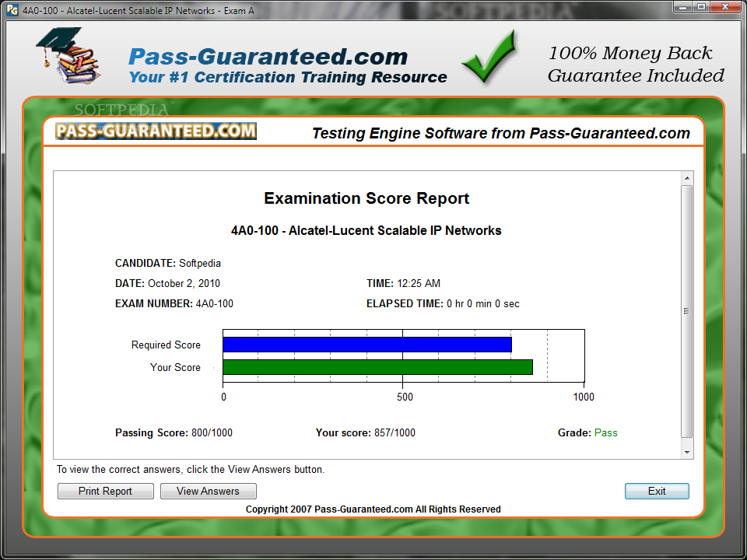The image size is (747, 560).
Task: Click the 500 axis label on chart
Action: coord(405,397)
